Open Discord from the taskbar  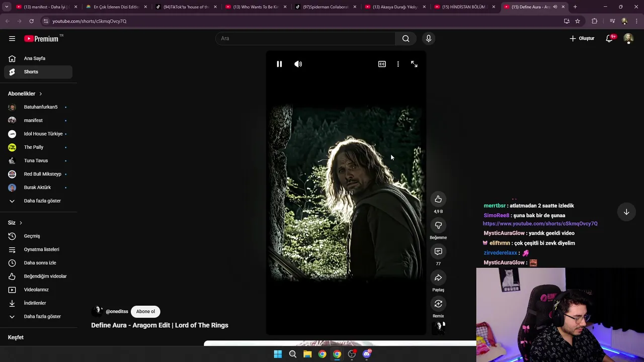coord(367,354)
